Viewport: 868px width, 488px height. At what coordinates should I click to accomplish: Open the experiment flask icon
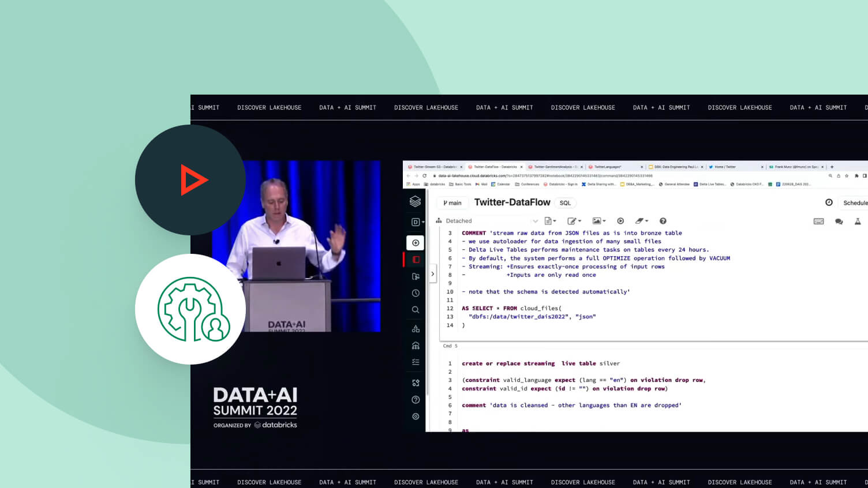pos(858,222)
